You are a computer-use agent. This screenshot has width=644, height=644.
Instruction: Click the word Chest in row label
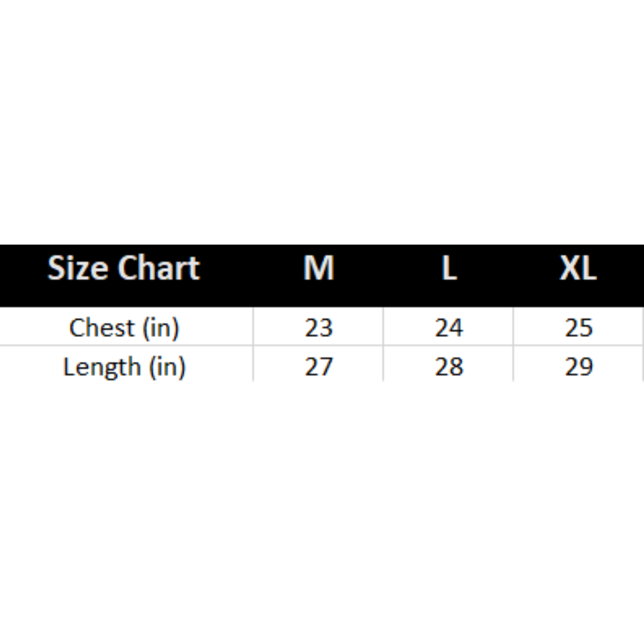point(101,327)
